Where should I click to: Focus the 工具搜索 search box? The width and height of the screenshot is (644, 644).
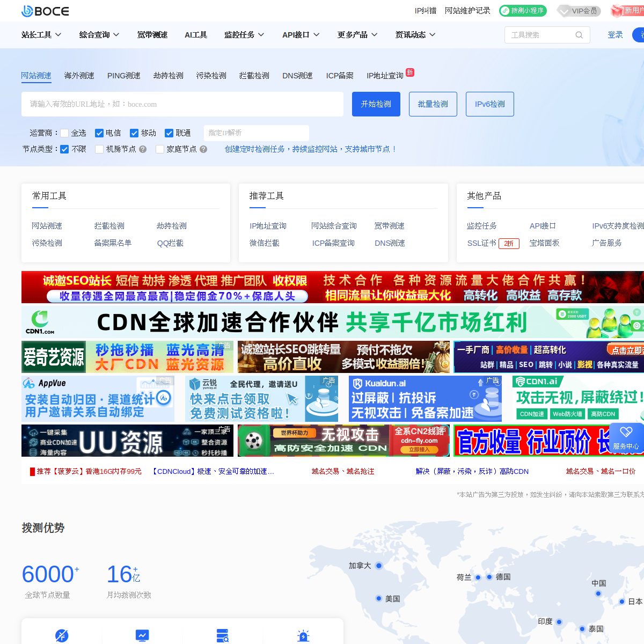click(547, 35)
